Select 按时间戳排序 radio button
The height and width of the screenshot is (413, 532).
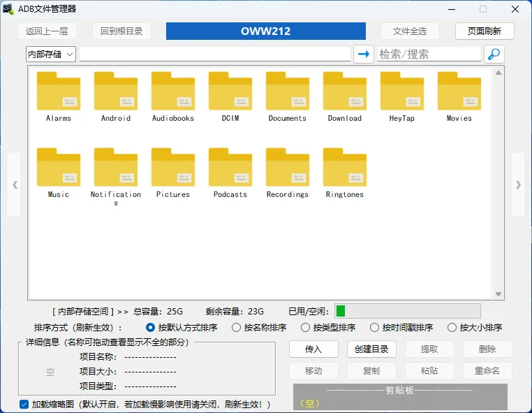pos(374,328)
